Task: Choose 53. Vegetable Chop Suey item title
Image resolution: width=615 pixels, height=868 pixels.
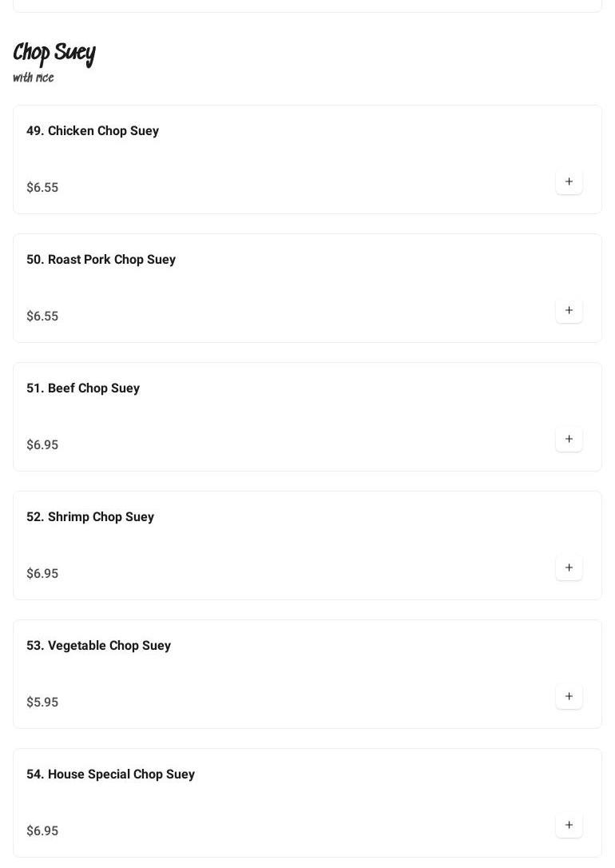Action: pos(98,646)
